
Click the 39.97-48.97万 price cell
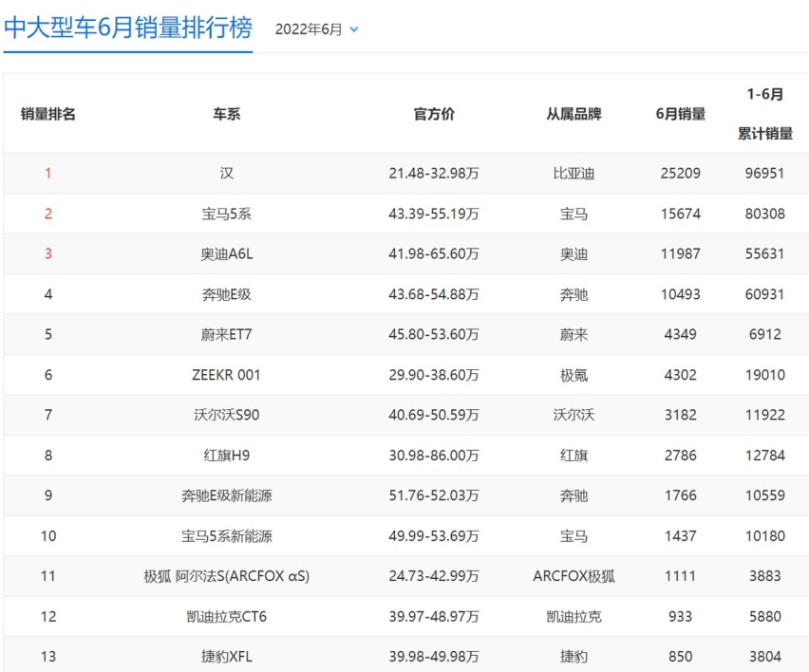point(434,616)
